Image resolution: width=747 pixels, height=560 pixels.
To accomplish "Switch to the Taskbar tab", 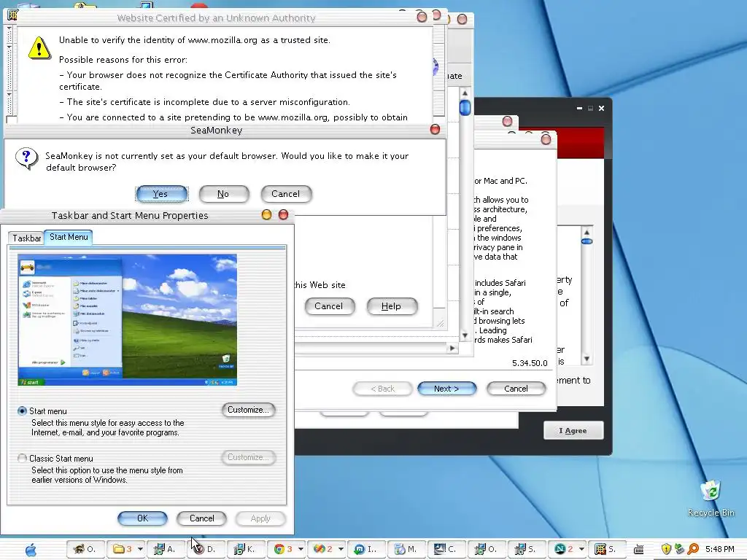I will 26,238.
